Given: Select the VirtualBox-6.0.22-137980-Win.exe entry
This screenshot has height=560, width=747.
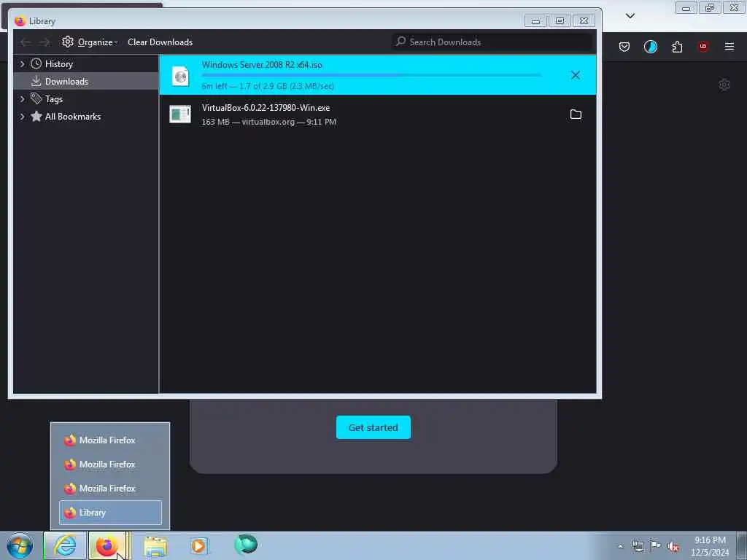Looking at the screenshot, I should (377, 114).
